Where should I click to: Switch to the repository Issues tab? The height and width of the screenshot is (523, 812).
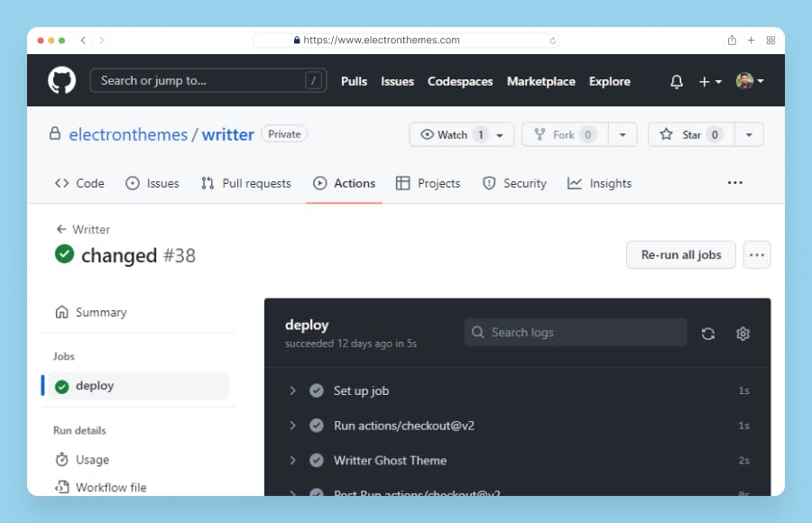click(152, 183)
